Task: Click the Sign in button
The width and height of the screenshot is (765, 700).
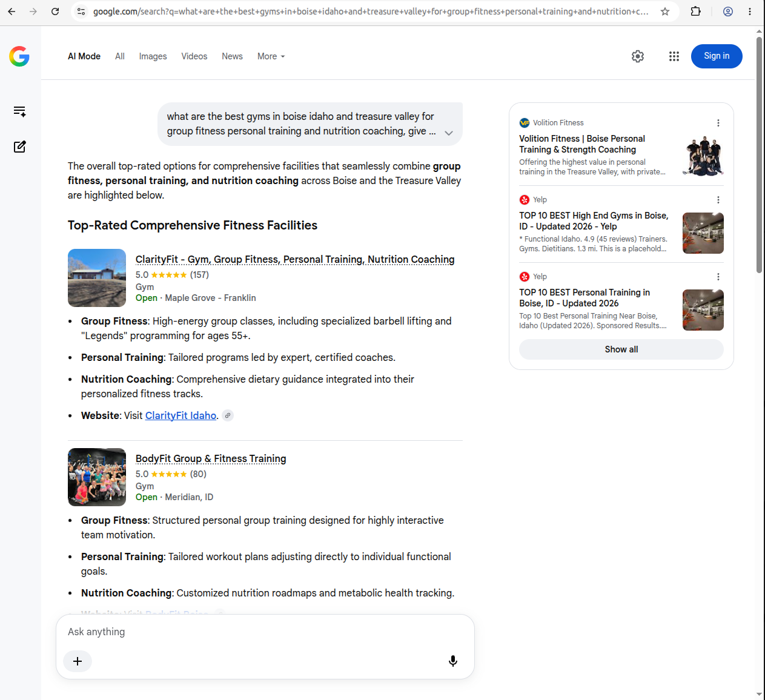Action: pyautogui.click(x=717, y=56)
